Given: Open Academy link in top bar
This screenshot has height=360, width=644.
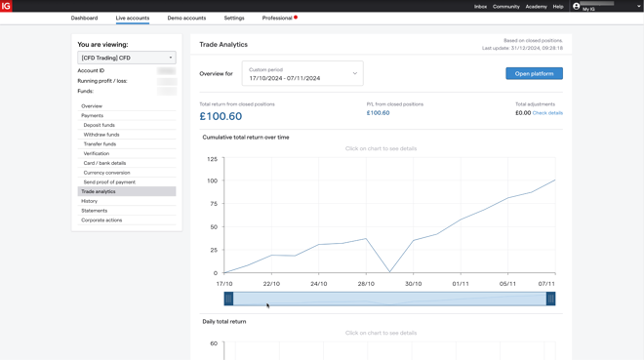Looking at the screenshot, I should [x=536, y=7].
